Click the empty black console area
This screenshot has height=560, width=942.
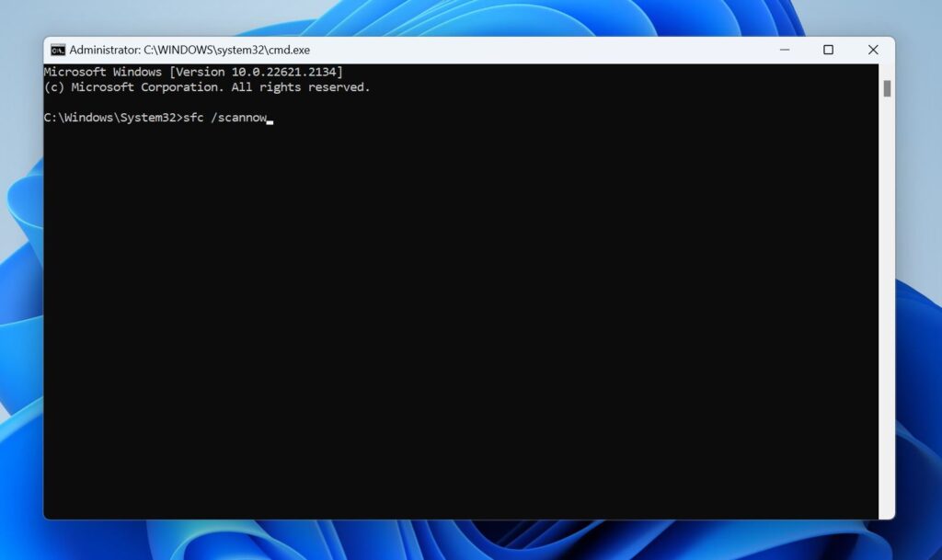click(460, 322)
